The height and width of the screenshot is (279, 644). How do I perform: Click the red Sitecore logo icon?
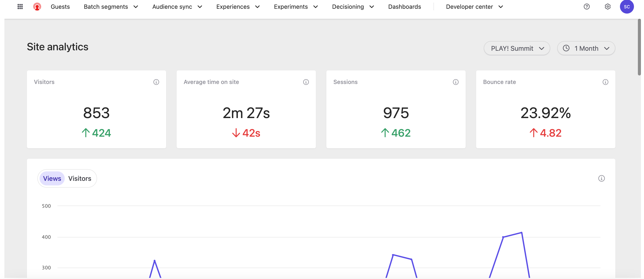pos(37,7)
